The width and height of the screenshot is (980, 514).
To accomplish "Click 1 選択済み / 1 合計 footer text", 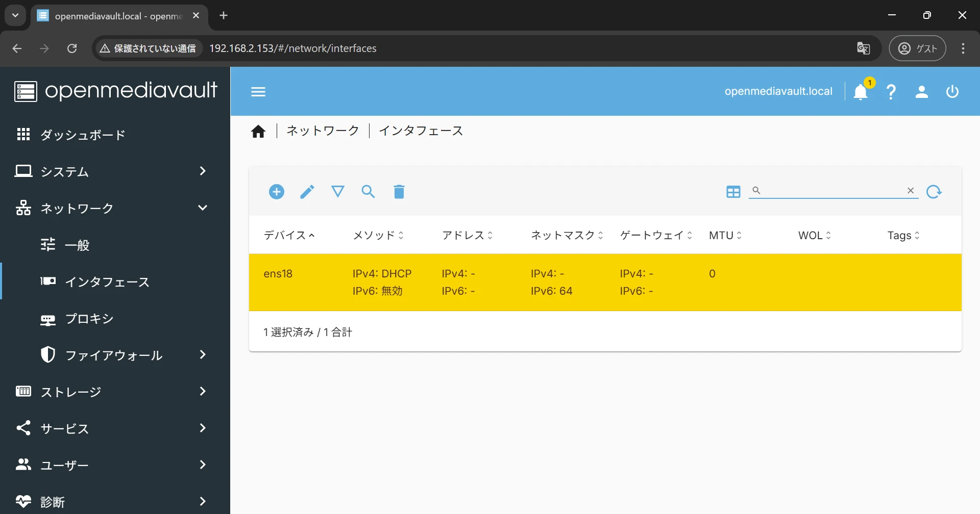I will pyautogui.click(x=308, y=332).
